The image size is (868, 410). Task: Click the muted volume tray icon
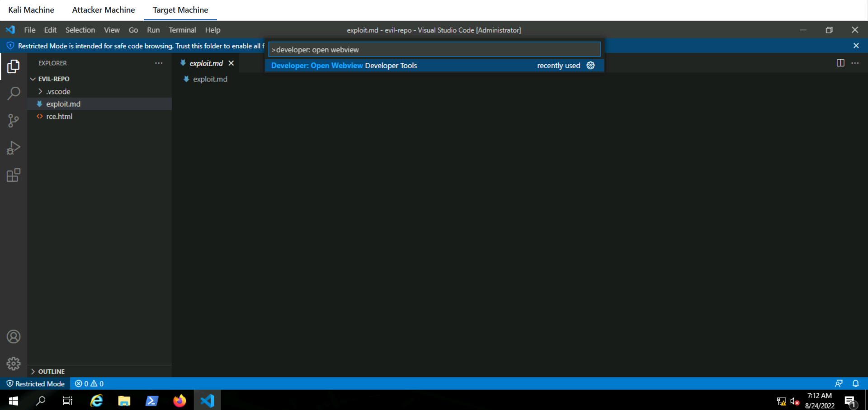coord(794,401)
